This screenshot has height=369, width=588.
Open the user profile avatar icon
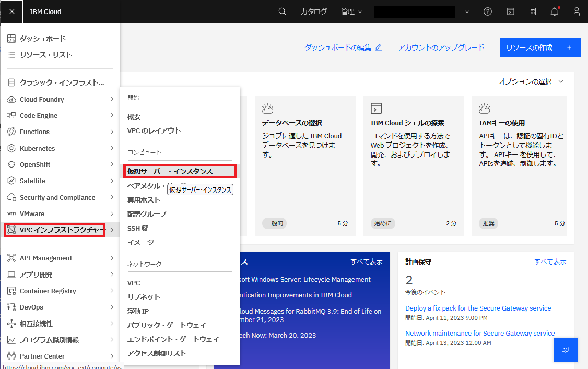tap(577, 11)
